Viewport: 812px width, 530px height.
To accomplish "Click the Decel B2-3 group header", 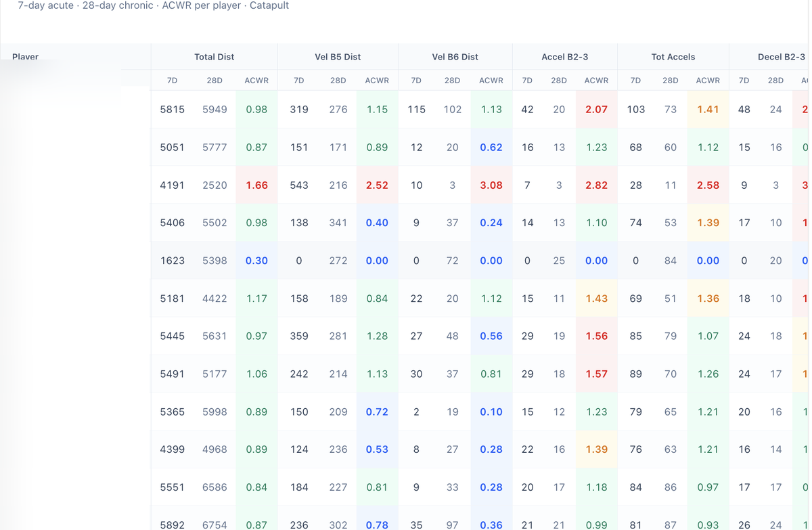I will pos(781,57).
